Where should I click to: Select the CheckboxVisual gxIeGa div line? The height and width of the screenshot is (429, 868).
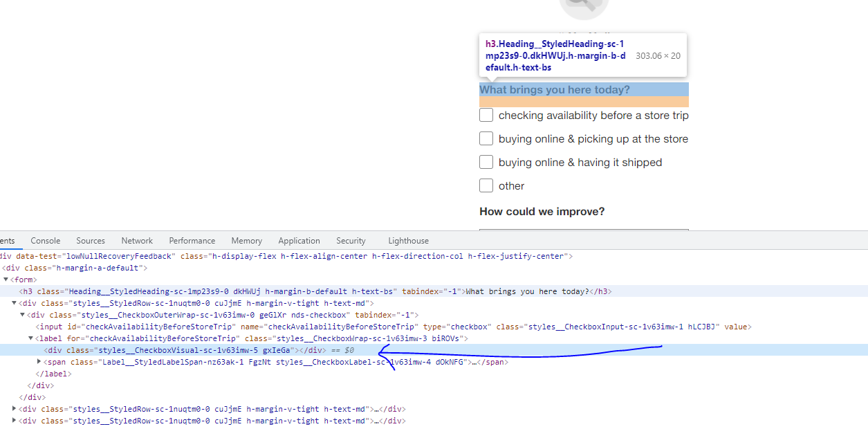pos(434,350)
